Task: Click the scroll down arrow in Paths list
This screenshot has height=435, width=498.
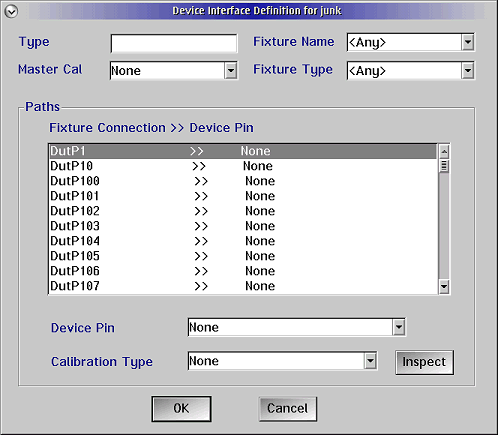Action: 444,286
